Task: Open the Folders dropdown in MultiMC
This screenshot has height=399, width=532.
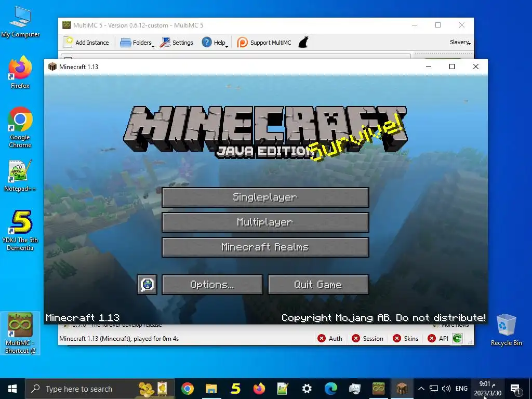Action: click(137, 43)
